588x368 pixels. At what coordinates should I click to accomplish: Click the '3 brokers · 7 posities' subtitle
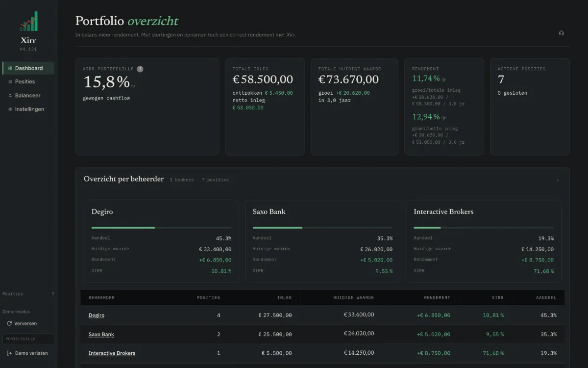coord(199,180)
